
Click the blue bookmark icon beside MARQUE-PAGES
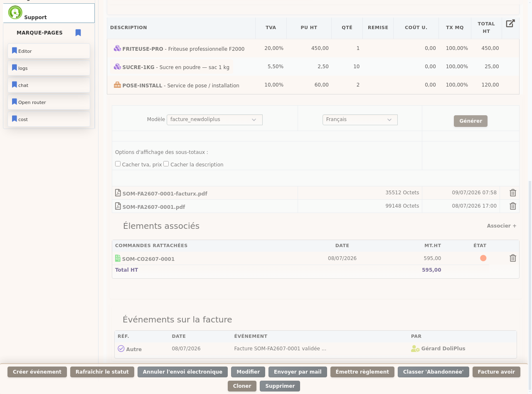78,33
